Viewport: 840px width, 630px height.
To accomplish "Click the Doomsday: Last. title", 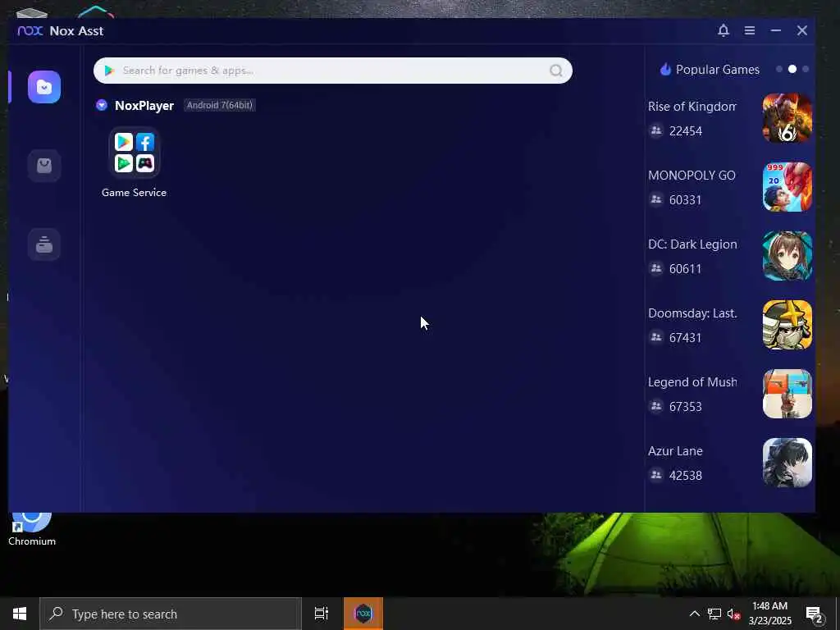I will point(692,313).
